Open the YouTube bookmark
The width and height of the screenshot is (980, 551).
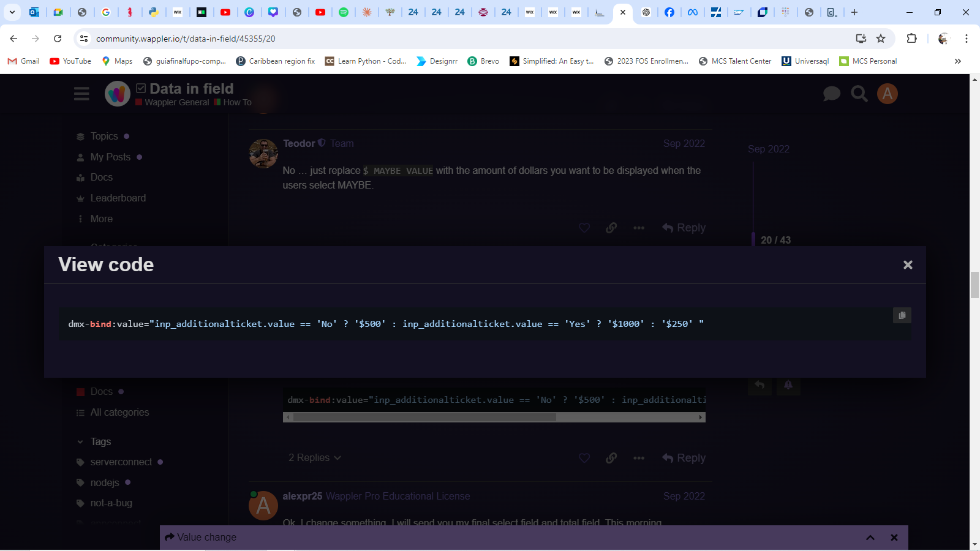pyautogui.click(x=70, y=61)
